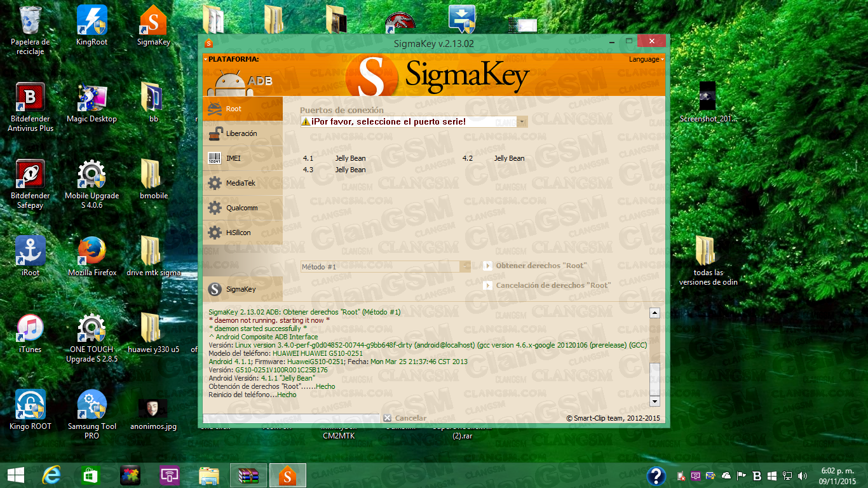Click the blue help question mark tray icon
The image size is (868, 488).
pyautogui.click(x=656, y=475)
